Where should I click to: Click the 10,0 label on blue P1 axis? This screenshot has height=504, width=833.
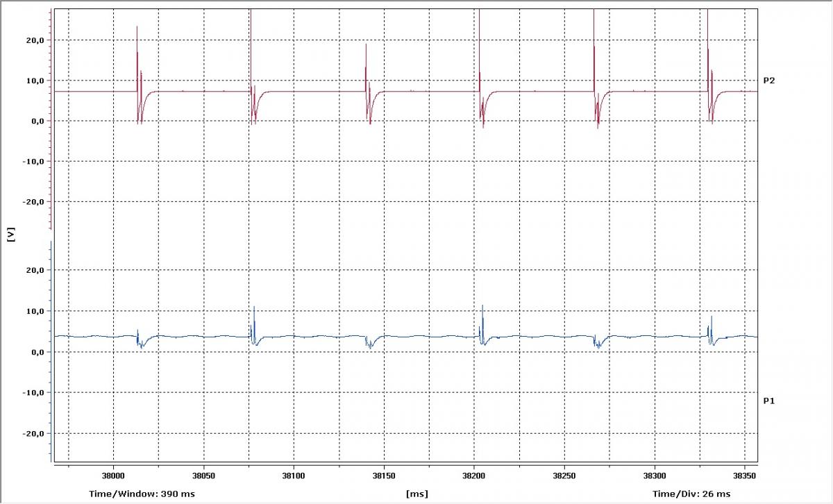pyautogui.click(x=37, y=311)
